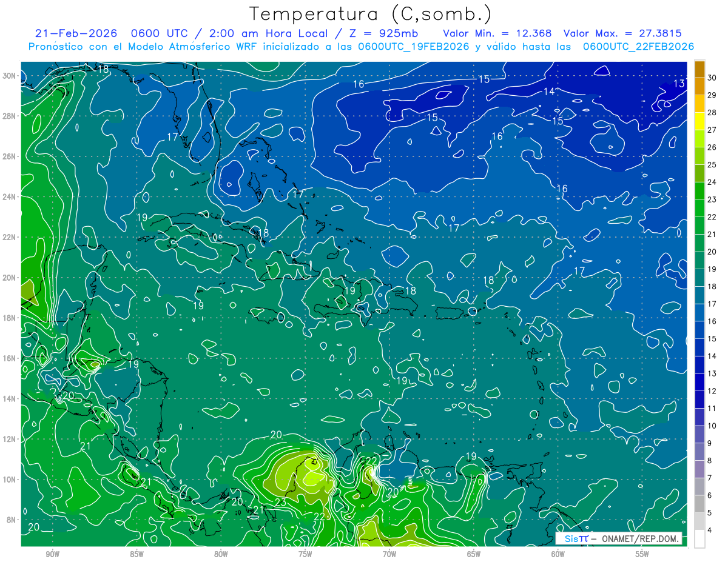Click the 60W longitude axis label
This screenshot has height=562, width=728.
[x=558, y=554]
